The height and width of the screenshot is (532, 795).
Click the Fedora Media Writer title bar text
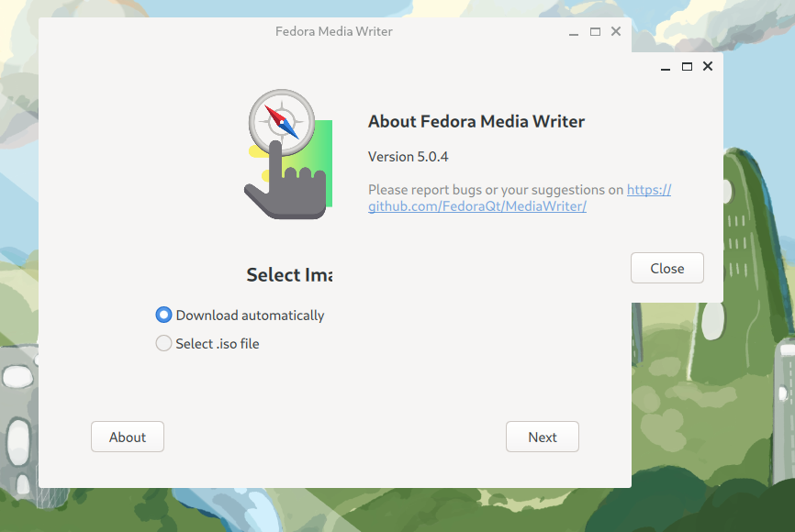tap(333, 31)
